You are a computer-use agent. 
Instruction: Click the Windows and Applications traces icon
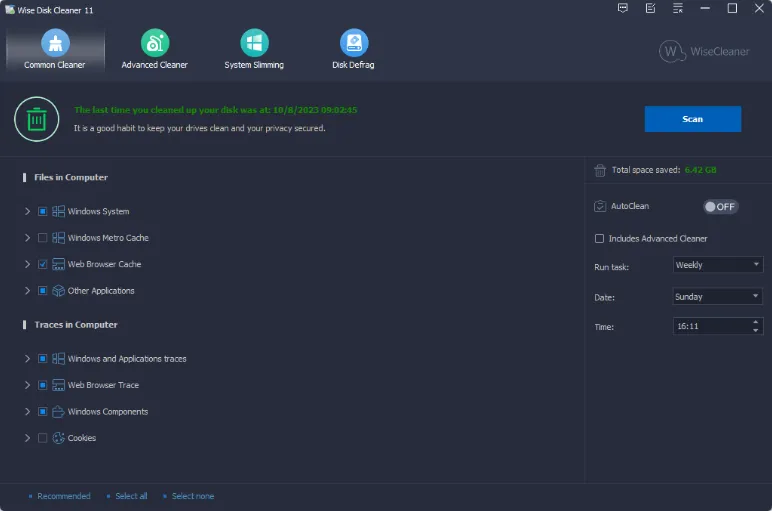click(58, 359)
